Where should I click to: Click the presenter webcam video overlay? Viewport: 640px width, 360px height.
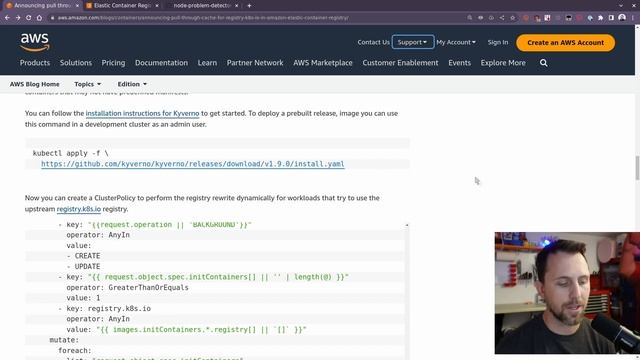coord(567,293)
